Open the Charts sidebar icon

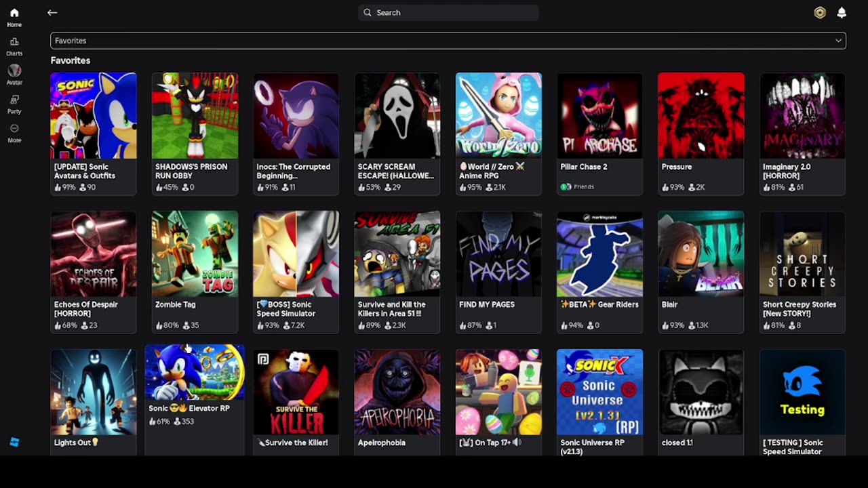[x=14, y=41]
